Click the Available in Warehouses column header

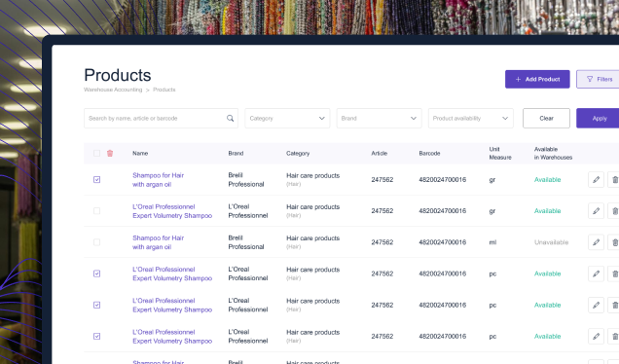click(553, 153)
